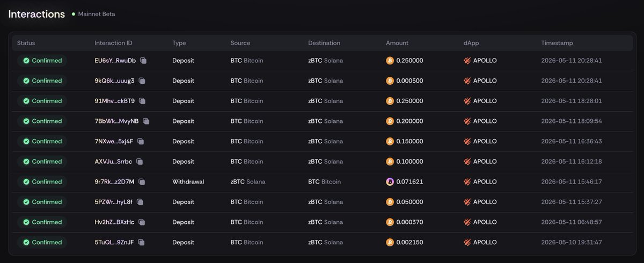Open interaction Hv2hZ...BXzHc details
This screenshot has height=263, width=644.
(x=114, y=222)
